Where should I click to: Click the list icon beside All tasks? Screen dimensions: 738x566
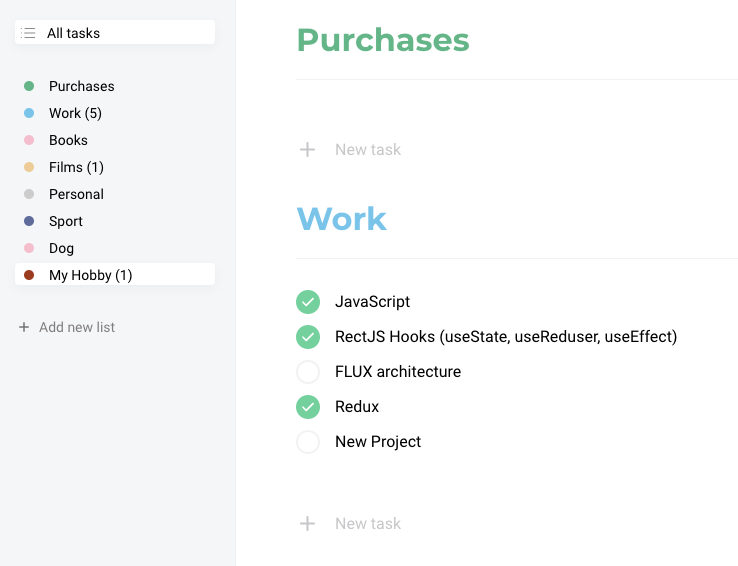(x=28, y=33)
